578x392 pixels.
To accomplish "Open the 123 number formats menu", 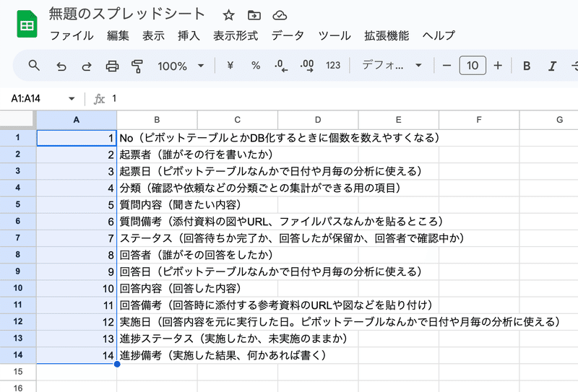I will [333, 66].
